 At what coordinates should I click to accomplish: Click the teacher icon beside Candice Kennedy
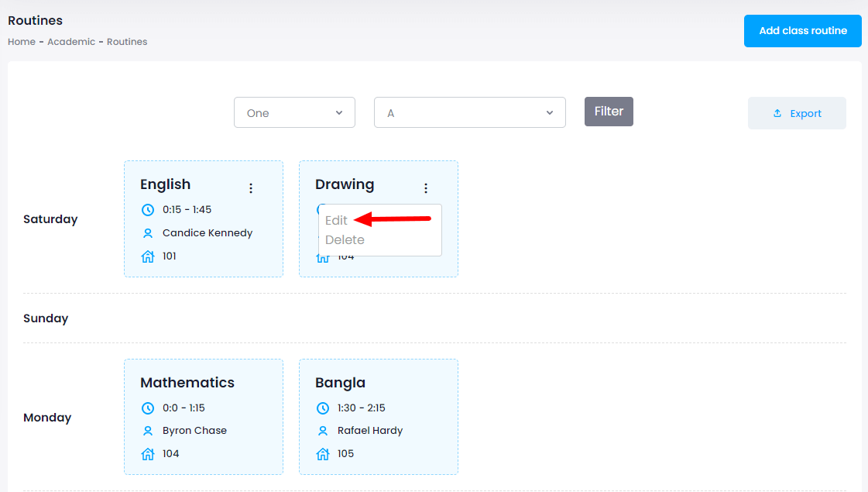pos(148,233)
